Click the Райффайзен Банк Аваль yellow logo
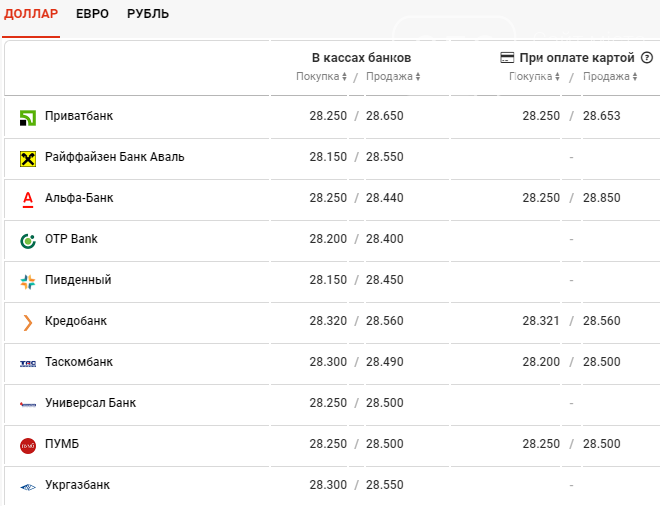 point(28,159)
